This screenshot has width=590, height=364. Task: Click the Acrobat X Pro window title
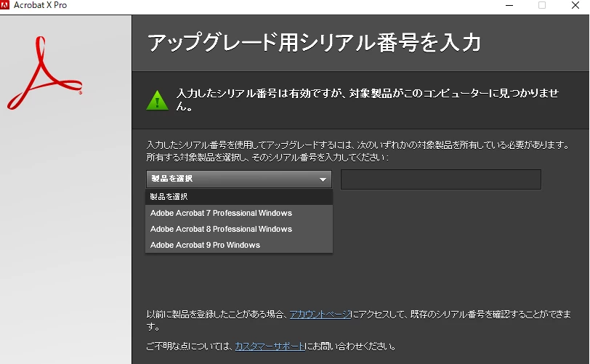pos(40,5)
